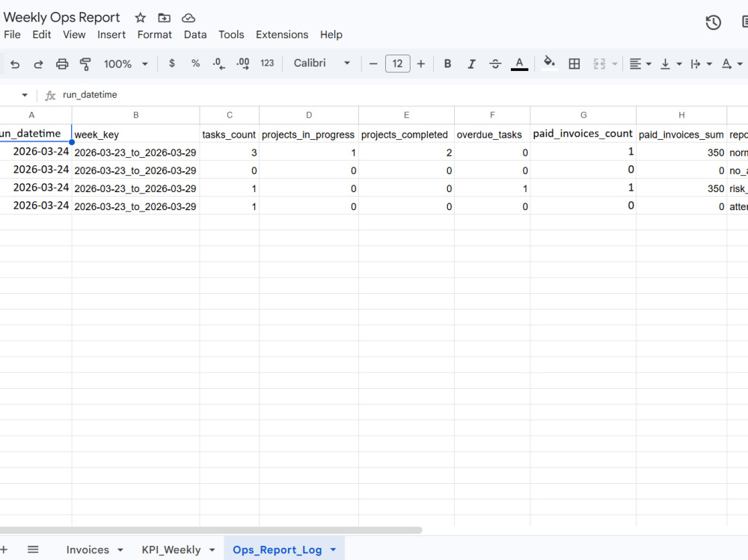Open text rotation dropdown
This screenshot has height=560, width=748.
point(732,64)
